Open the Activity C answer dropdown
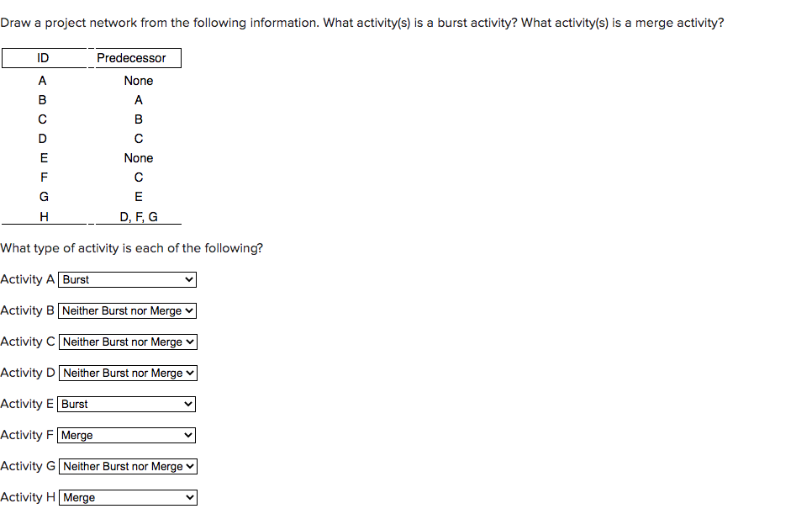Image resolution: width=812 pixels, height=514 pixels. coord(128,342)
